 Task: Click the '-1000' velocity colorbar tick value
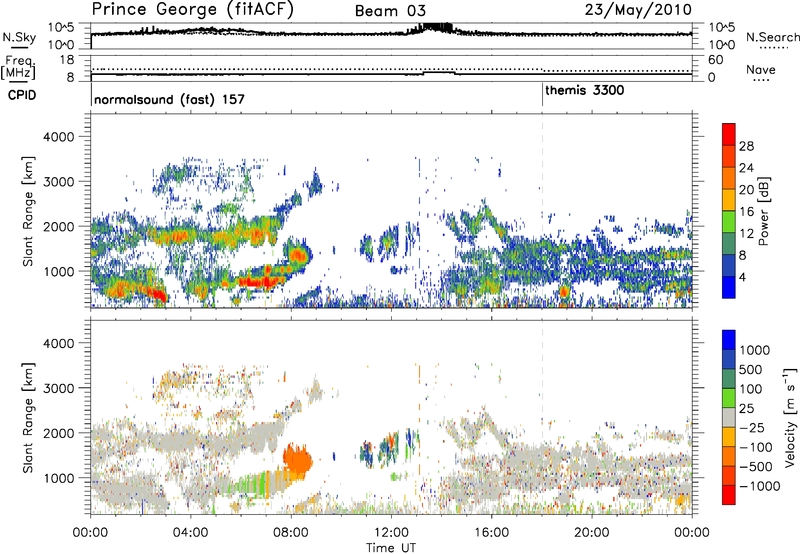759,486
